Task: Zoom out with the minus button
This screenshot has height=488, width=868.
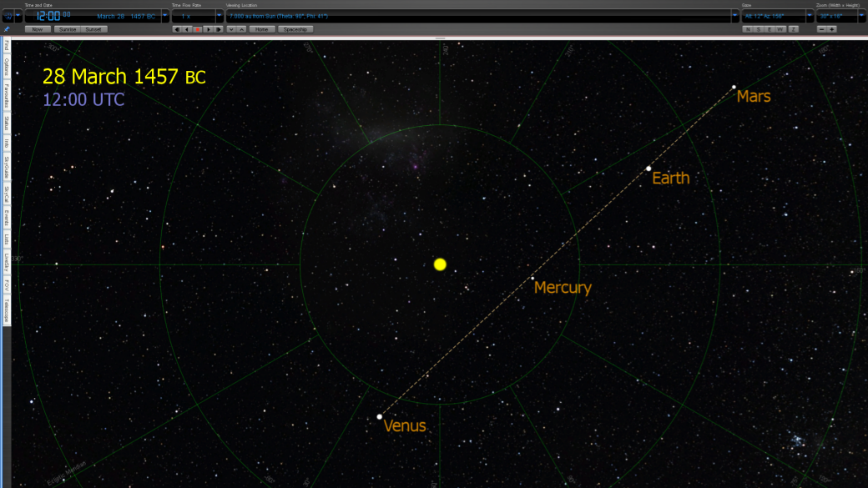Action: pyautogui.click(x=821, y=29)
